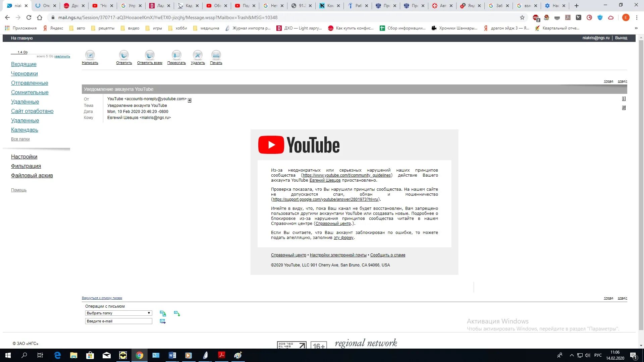The width and height of the screenshot is (644, 362).
Task: Click the Справочный центр link
Action: (288, 255)
